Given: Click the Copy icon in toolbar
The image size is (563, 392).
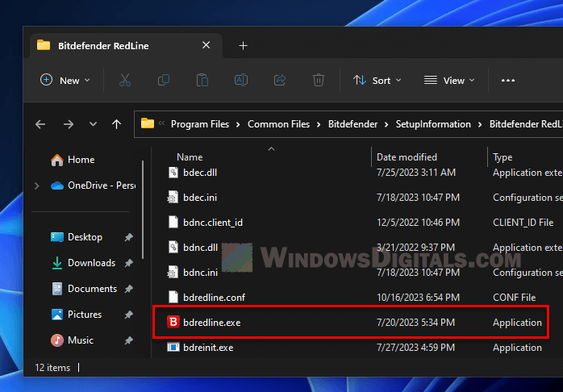Looking at the screenshot, I should pyautogui.click(x=164, y=80).
